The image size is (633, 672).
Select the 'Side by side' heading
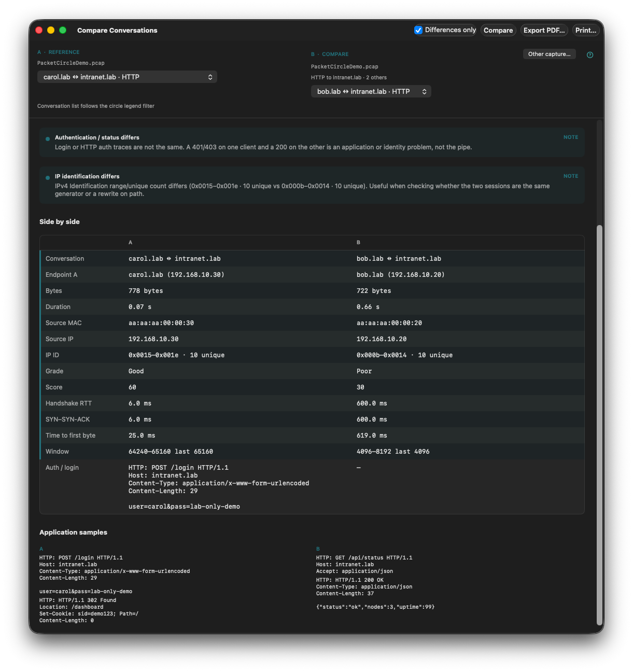click(x=60, y=221)
